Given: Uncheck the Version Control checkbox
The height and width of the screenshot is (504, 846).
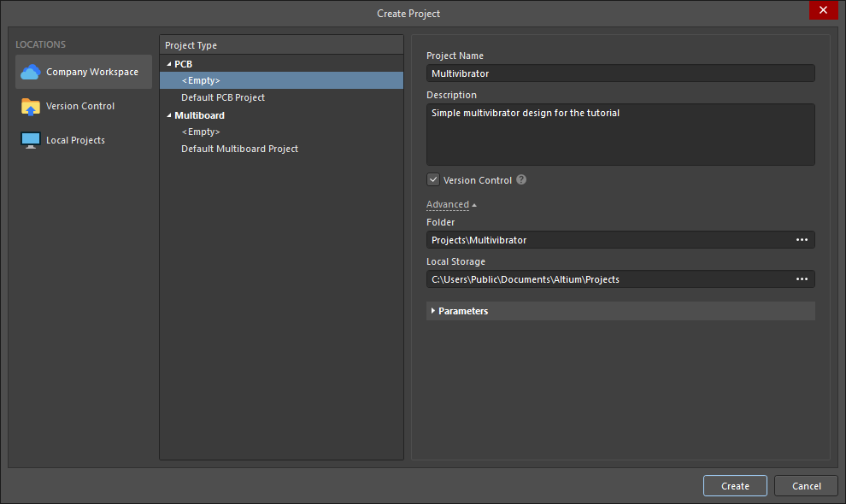Looking at the screenshot, I should tap(433, 180).
